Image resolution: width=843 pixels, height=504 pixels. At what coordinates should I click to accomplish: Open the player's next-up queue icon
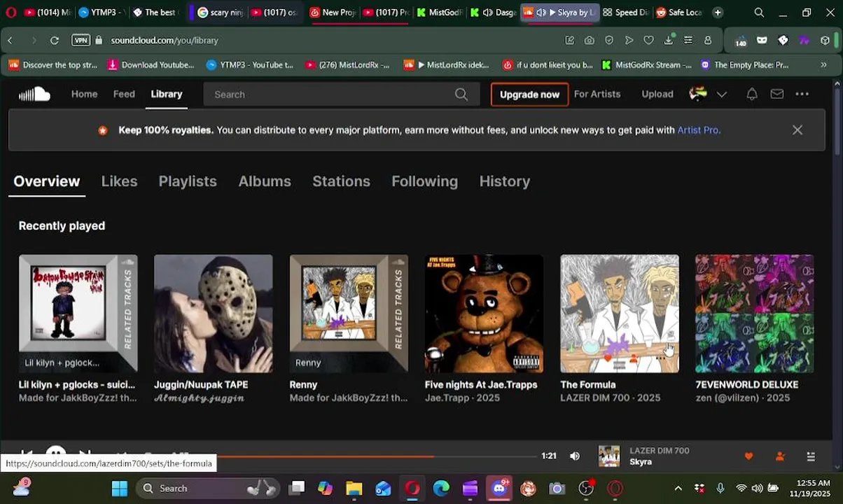pos(811,456)
